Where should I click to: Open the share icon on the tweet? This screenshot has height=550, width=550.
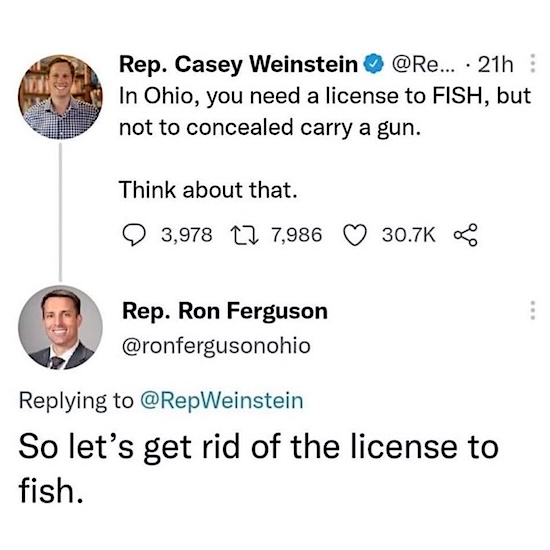pyautogui.click(x=466, y=235)
